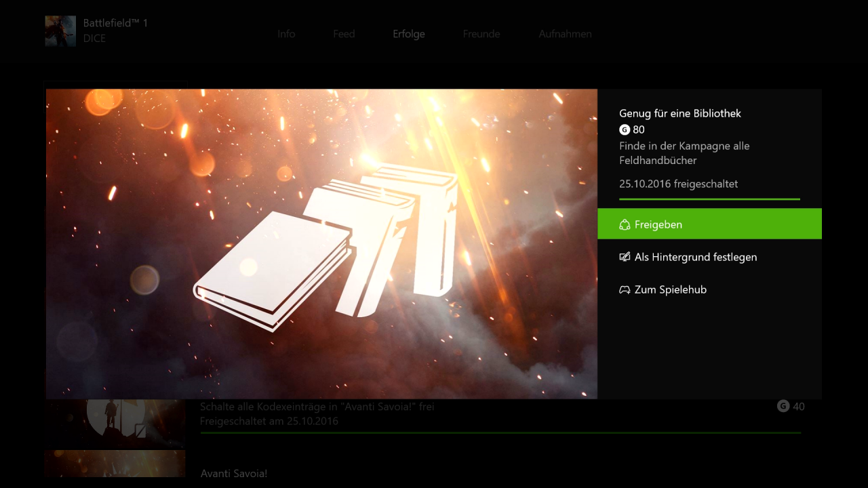The width and height of the screenshot is (868, 488).
Task: Open the Erfolge tab
Action: pyautogui.click(x=409, y=34)
